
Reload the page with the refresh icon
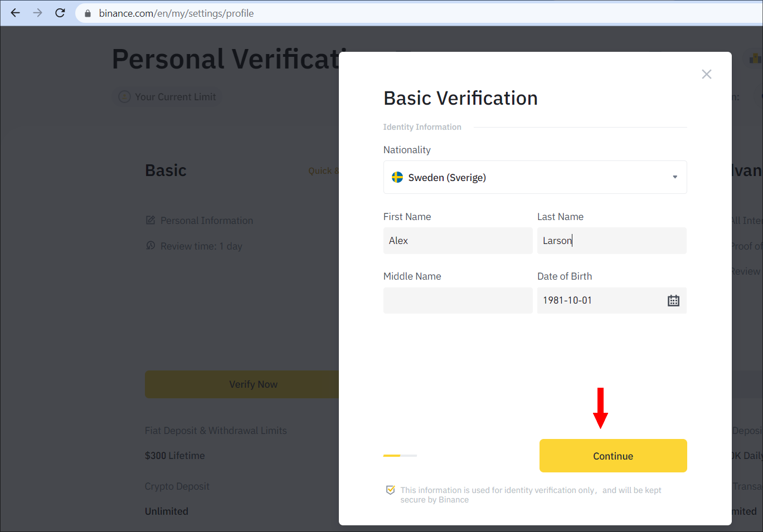pyautogui.click(x=60, y=13)
